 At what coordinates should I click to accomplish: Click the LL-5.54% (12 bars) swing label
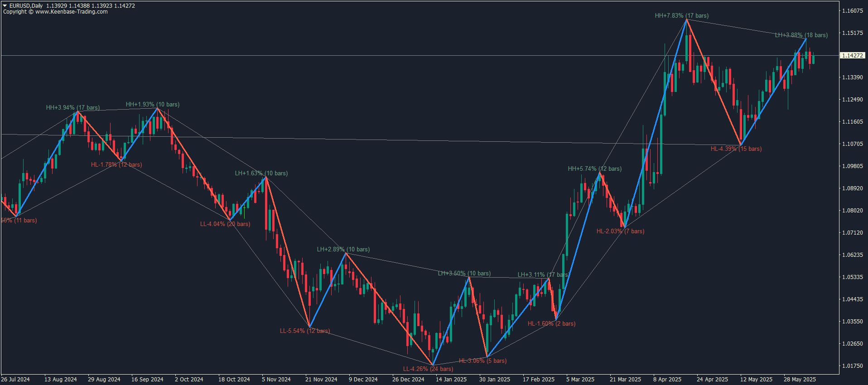pos(305,331)
